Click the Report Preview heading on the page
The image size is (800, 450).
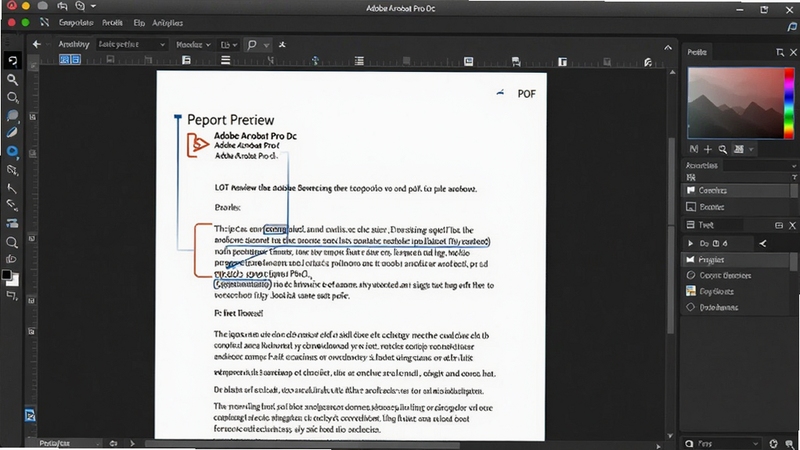[x=231, y=120]
